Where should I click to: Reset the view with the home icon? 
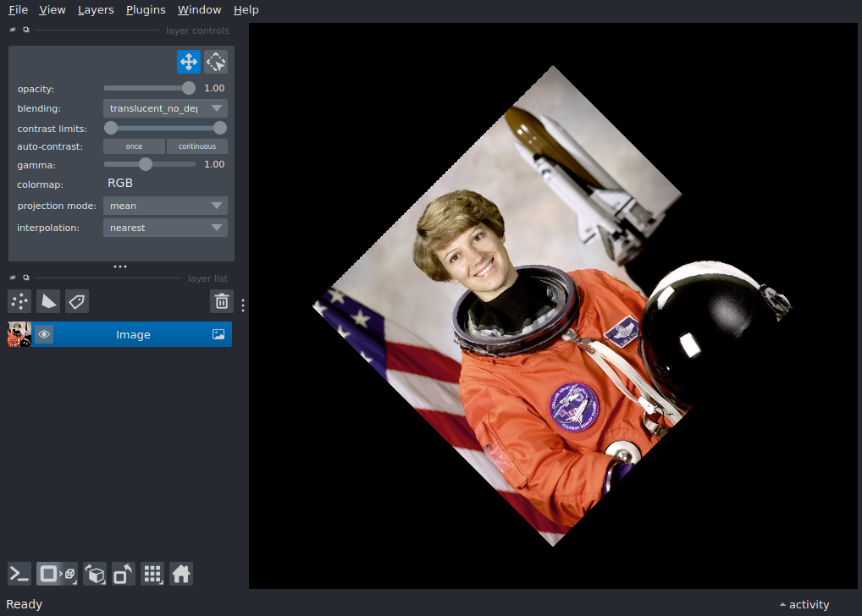[181, 574]
